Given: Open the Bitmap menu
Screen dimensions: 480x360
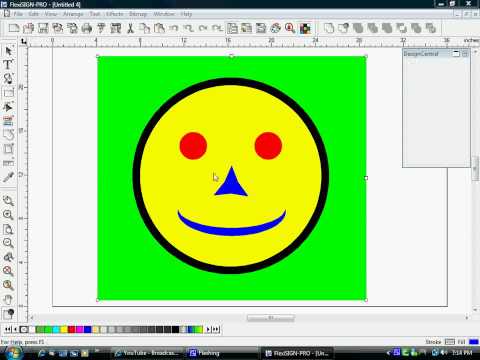Looking at the screenshot, I should 138,14.
